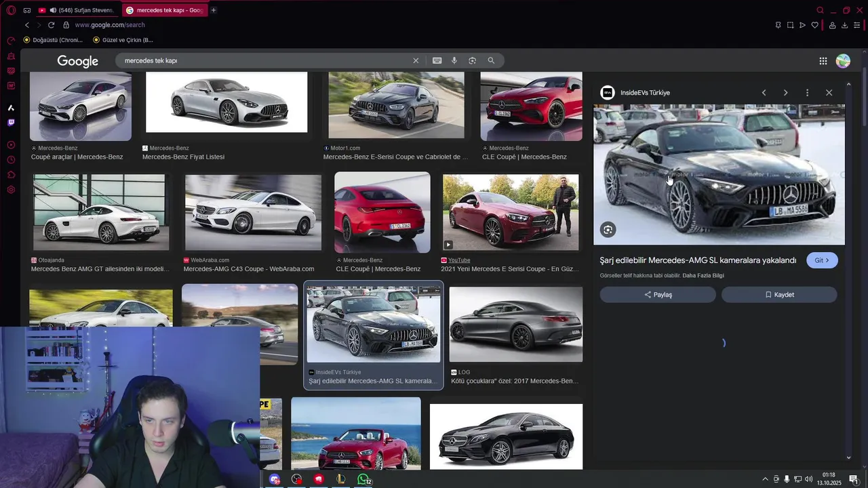Reload the current page
The image size is (868, 488).
[51, 25]
